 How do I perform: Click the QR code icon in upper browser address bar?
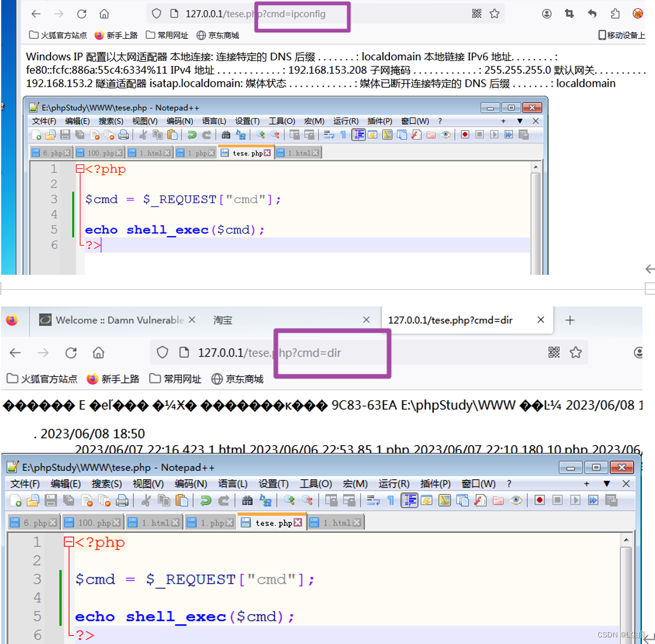coord(476,14)
